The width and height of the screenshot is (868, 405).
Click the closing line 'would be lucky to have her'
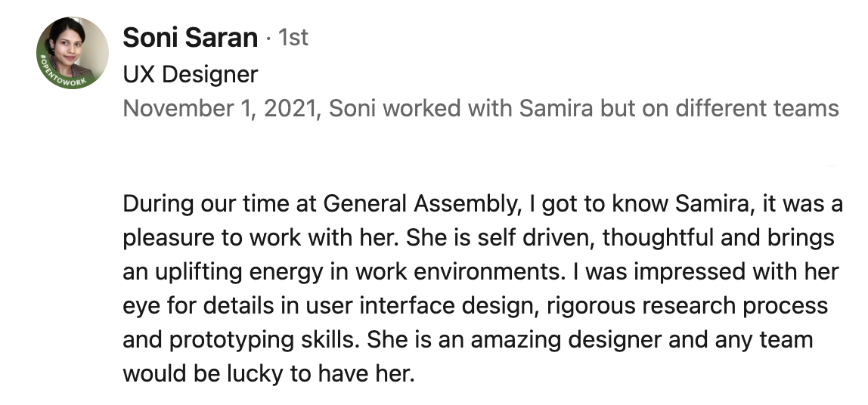(x=268, y=373)
